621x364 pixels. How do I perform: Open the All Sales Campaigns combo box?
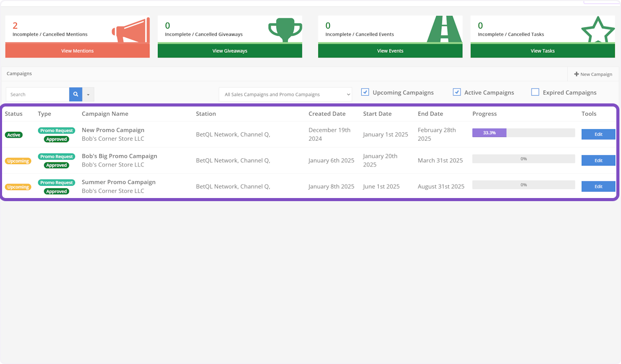285,95
